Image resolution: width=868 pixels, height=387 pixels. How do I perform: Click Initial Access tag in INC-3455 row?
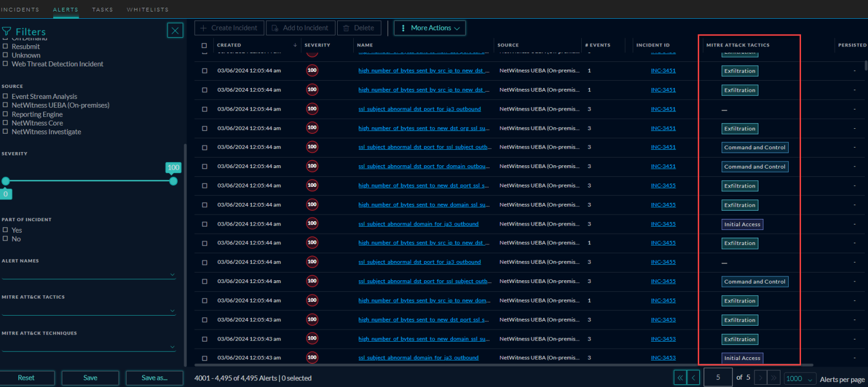742,224
